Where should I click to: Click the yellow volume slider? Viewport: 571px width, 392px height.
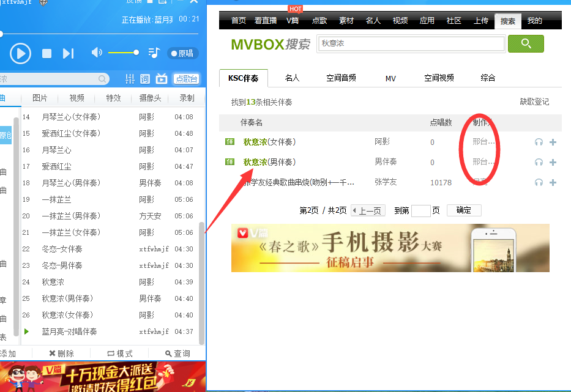click(122, 53)
